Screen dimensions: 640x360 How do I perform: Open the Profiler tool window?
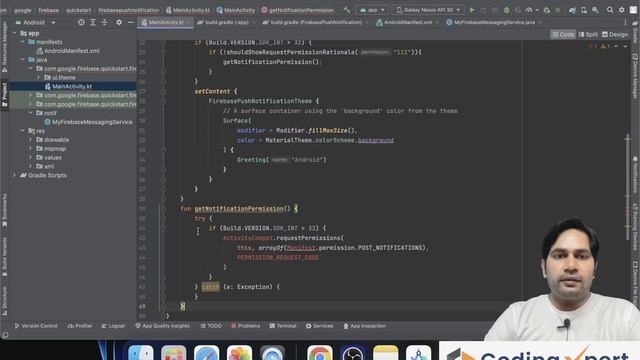click(x=80, y=326)
